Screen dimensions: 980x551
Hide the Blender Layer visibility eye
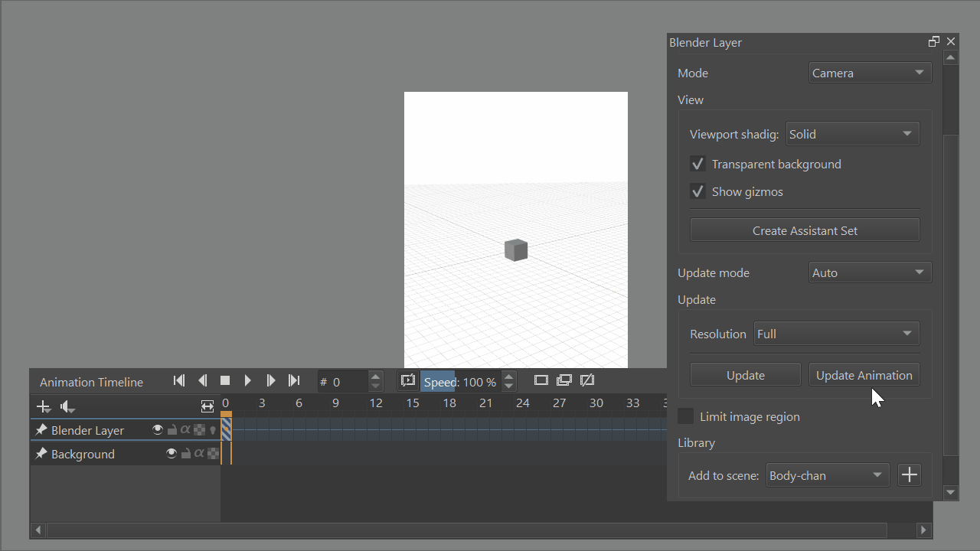(x=158, y=430)
